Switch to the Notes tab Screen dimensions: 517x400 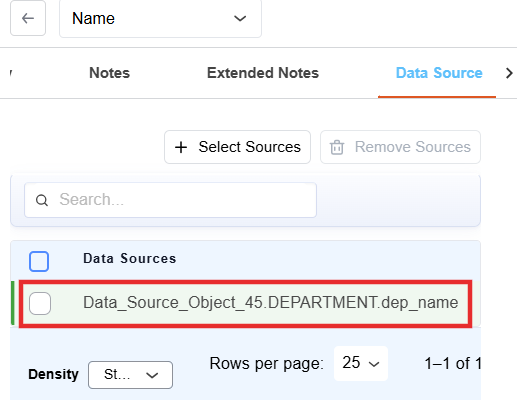(x=109, y=73)
